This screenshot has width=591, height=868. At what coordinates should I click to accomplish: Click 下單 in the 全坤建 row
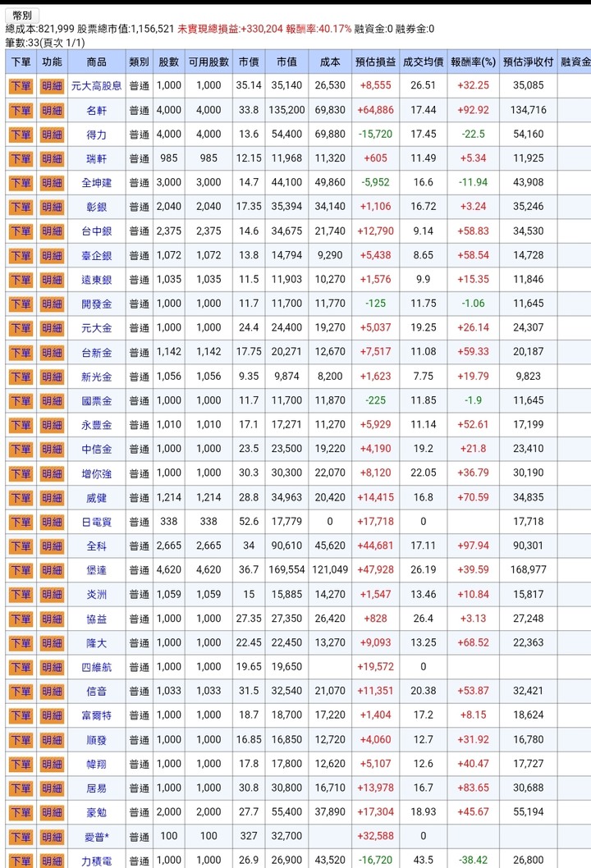point(21,183)
